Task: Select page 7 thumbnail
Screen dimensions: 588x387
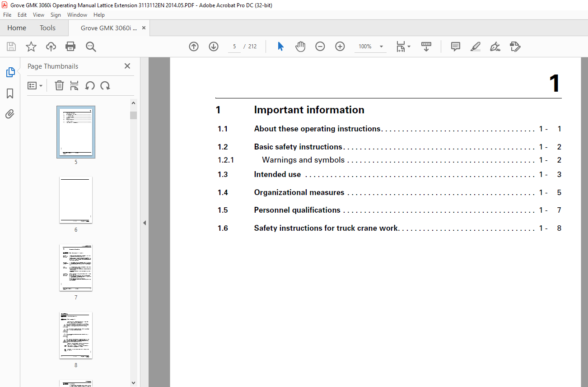Action: point(76,268)
